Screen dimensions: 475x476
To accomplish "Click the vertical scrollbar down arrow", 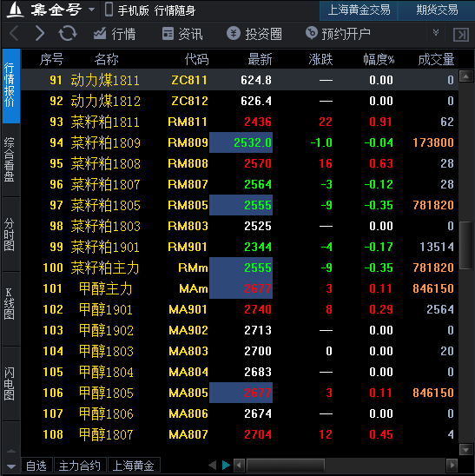I will click(x=466, y=450).
